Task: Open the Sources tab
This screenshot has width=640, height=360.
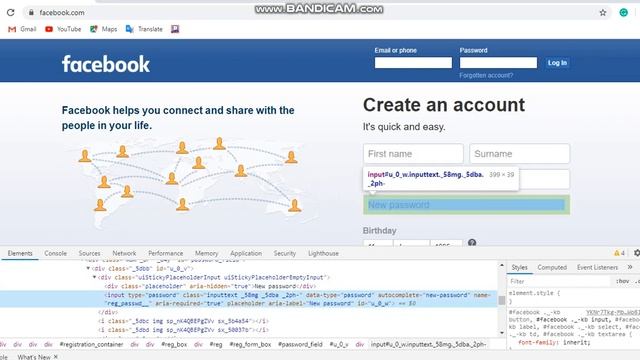Action: 89,253
